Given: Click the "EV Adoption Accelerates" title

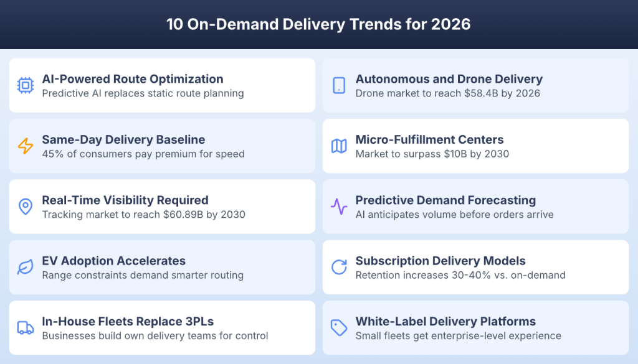Looking at the screenshot, I should coord(113,261).
